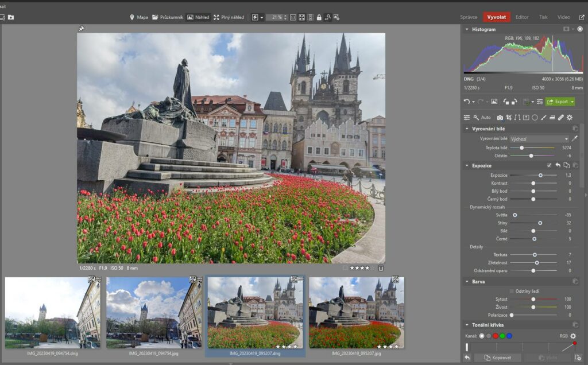Image resolution: width=588 pixels, height=365 pixels.
Task: Toggle the Expozice section checkbox
Action: point(549,165)
